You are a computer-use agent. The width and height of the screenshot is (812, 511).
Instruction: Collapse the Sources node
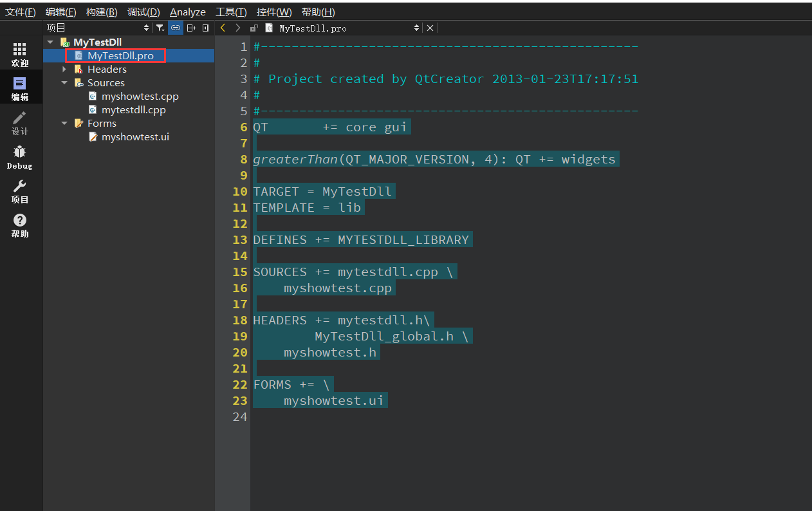click(x=63, y=82)
